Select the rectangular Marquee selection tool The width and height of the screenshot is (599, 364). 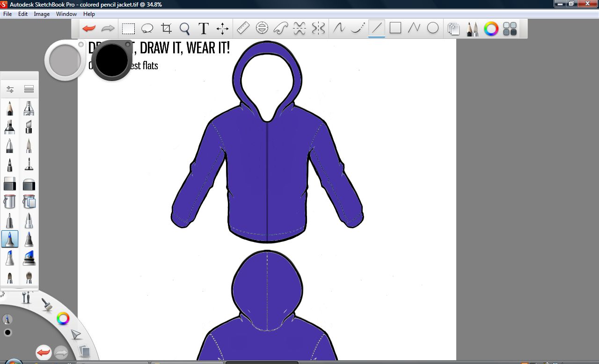tap(128, 29)
